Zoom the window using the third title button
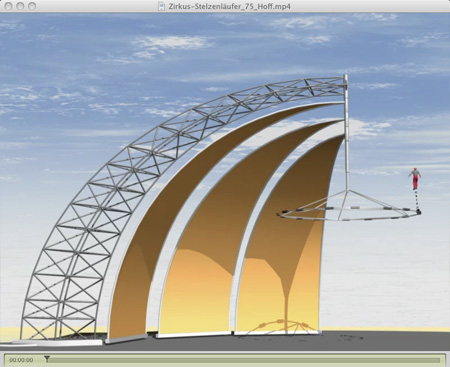The image size is (450, 367). tap(32, 6)
